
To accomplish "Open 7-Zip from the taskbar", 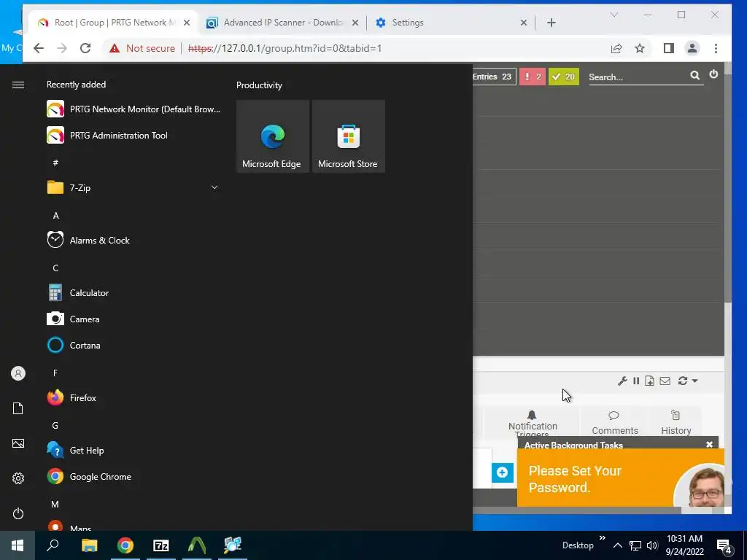I will pyautogui.click(x=161, y=545).
